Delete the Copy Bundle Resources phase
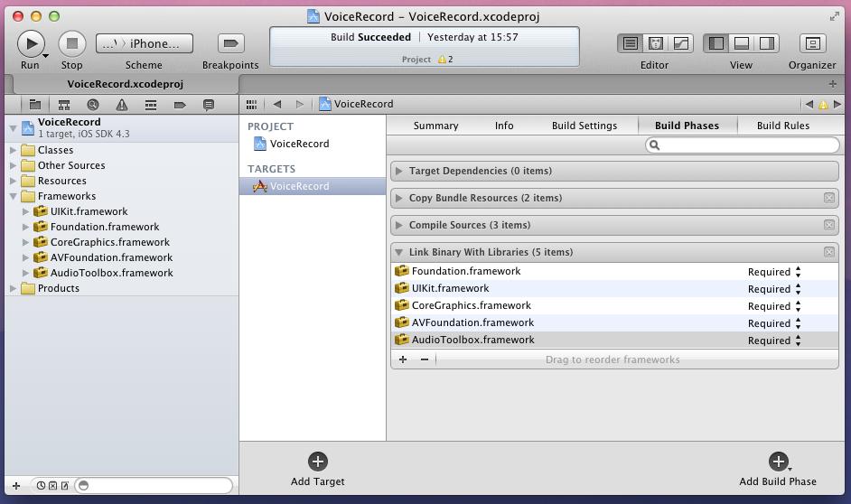 tap(829, 198)
